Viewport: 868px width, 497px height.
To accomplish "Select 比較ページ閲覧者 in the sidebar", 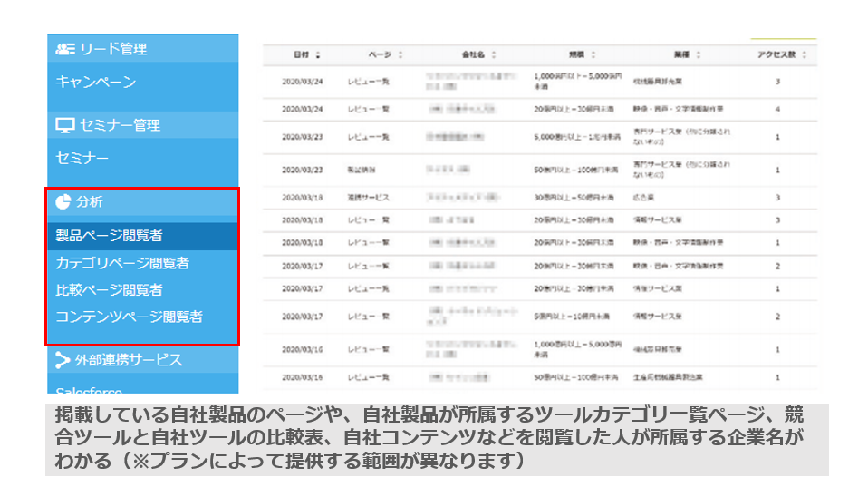I will [x=109, y=290].
